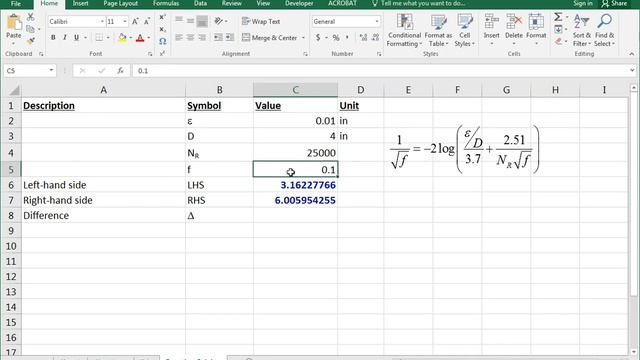Viewport: 640px width, 360px height.
Task: Collapse the ribbon with the chevron arrow
Action: click(631, 54)
